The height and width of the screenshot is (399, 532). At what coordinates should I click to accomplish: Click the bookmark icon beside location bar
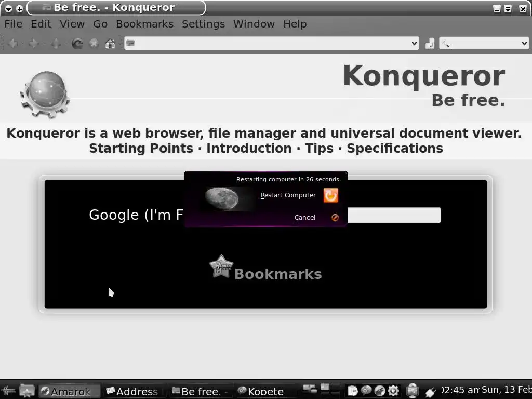point(430,44)
